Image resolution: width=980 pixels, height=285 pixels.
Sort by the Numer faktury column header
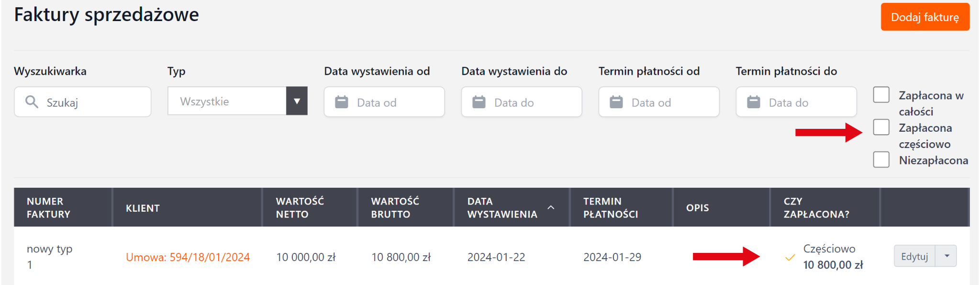[x=48, y=208]
